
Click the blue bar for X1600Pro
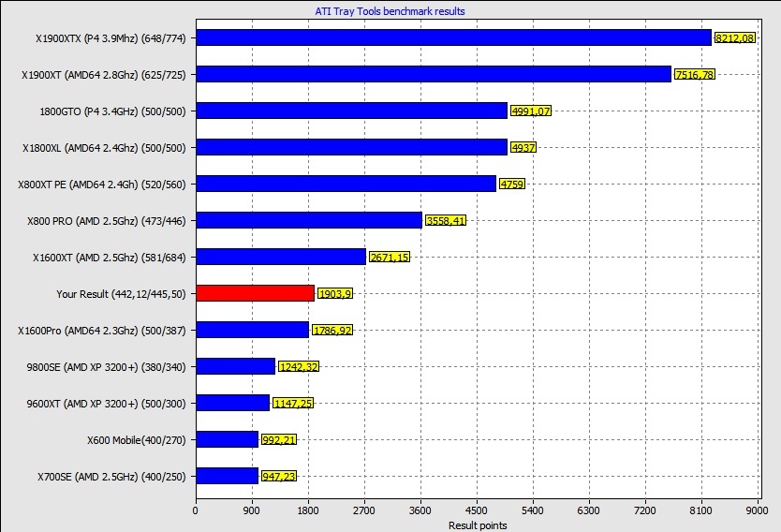(x=253, y=330)
